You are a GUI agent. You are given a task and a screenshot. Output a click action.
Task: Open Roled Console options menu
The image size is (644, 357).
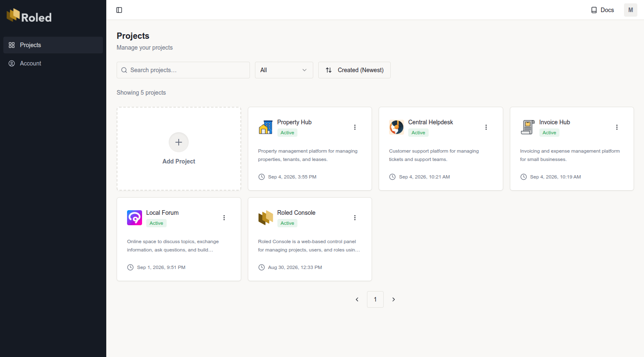click(x=355, y=218)
